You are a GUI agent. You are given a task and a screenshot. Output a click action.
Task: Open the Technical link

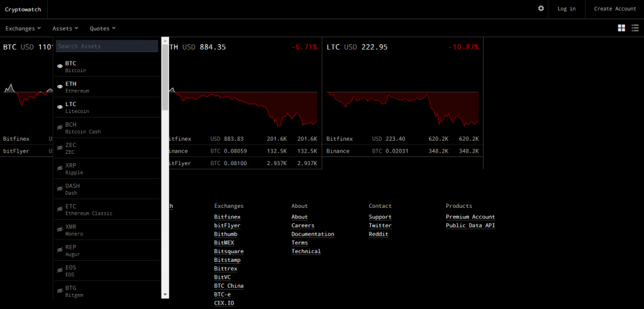306,251
